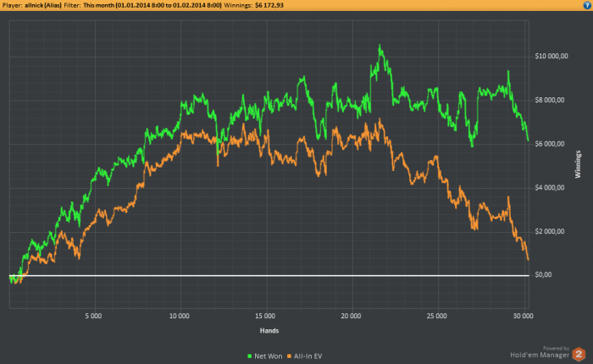Click the This month filter date range
The image size is (593, 364).
[152, 5]
